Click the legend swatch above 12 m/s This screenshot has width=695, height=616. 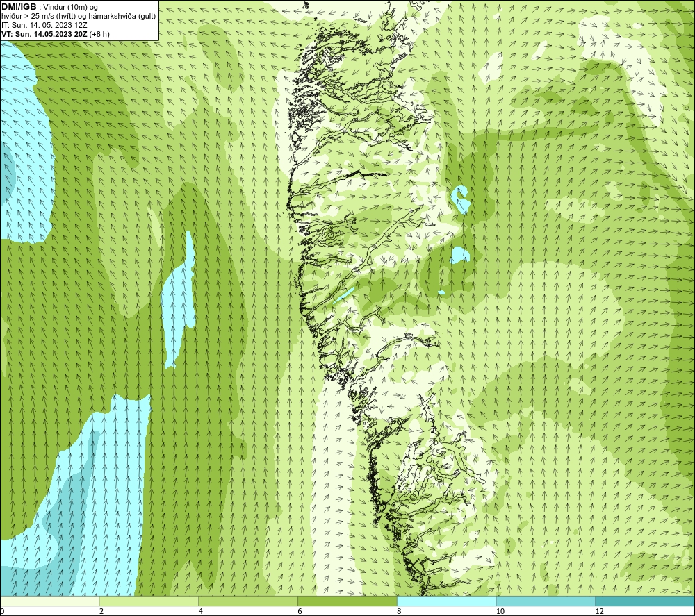tap(646, 601)
